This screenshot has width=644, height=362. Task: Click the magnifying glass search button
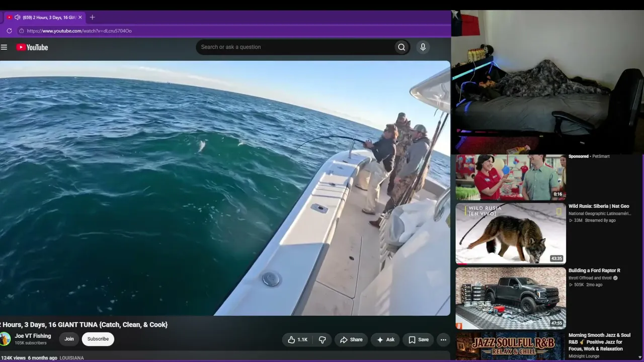pos(401,47)
